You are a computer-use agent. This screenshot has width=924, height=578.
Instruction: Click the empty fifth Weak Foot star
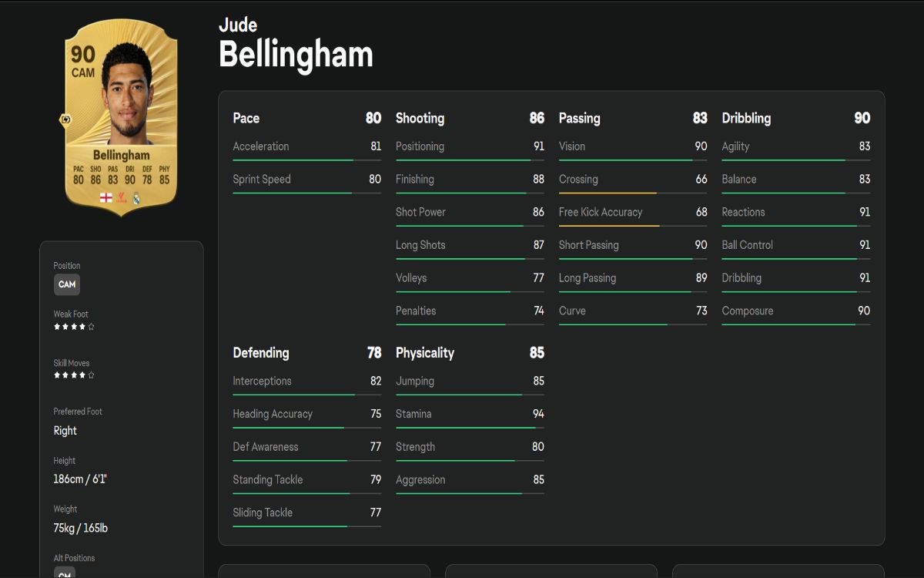[92, 327]
